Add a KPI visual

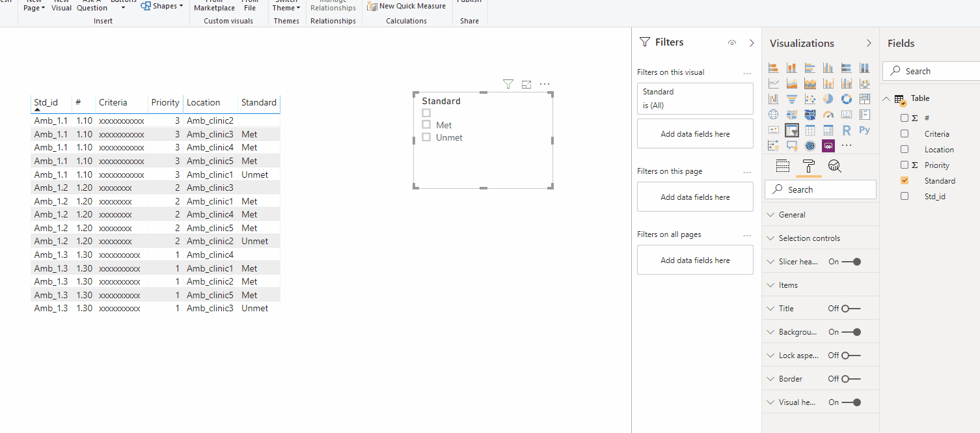(774, 130)
